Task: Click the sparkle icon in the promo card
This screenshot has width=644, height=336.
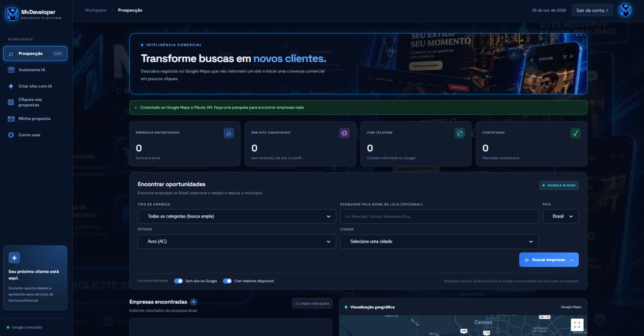Action: (14, 258)
